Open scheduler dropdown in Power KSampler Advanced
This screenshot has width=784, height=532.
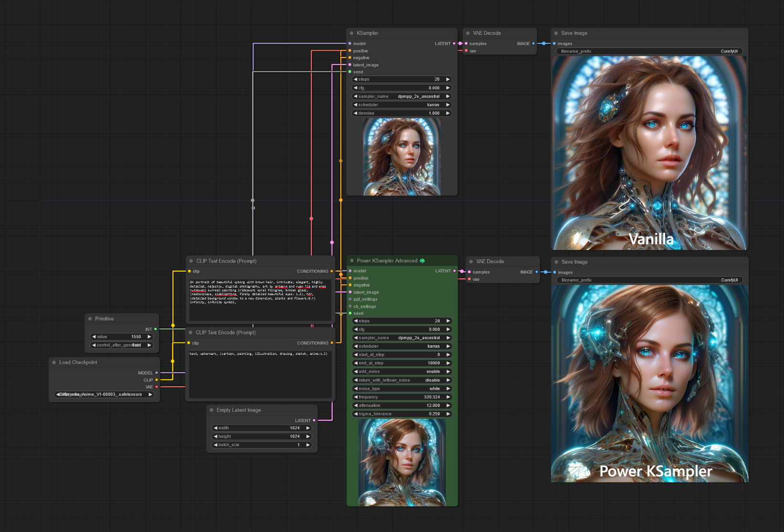pos(402,346)
